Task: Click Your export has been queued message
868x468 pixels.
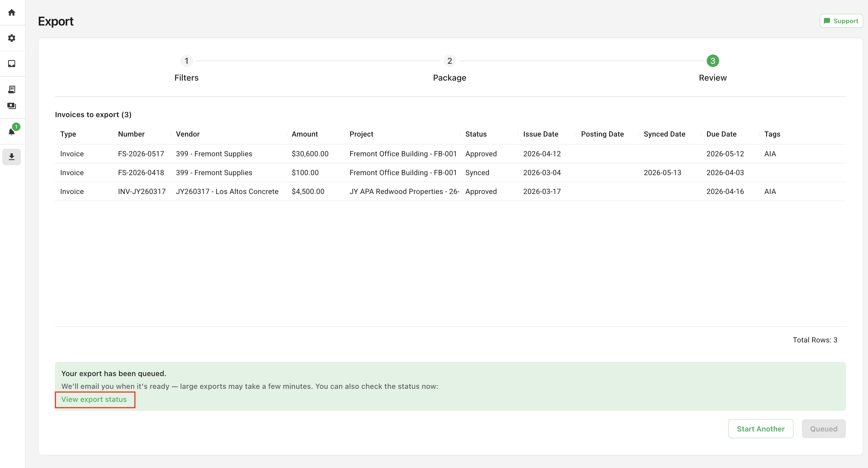Action: (113, 373)
